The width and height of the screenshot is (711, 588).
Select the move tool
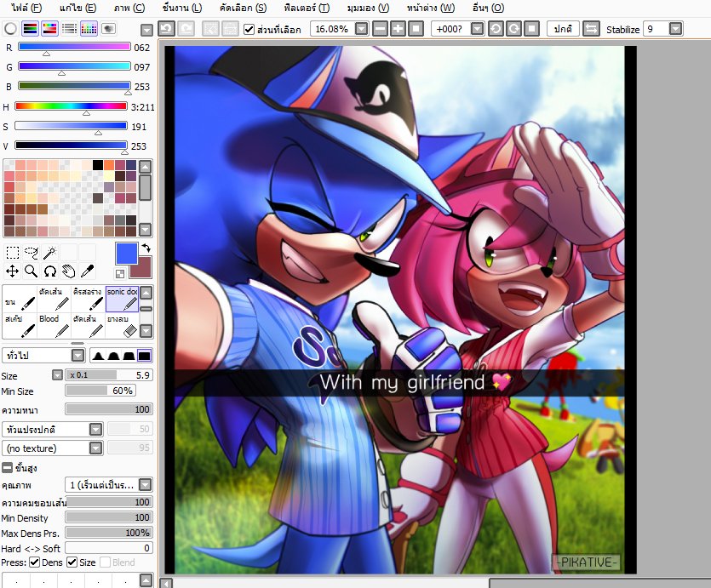tap(12, 271)
